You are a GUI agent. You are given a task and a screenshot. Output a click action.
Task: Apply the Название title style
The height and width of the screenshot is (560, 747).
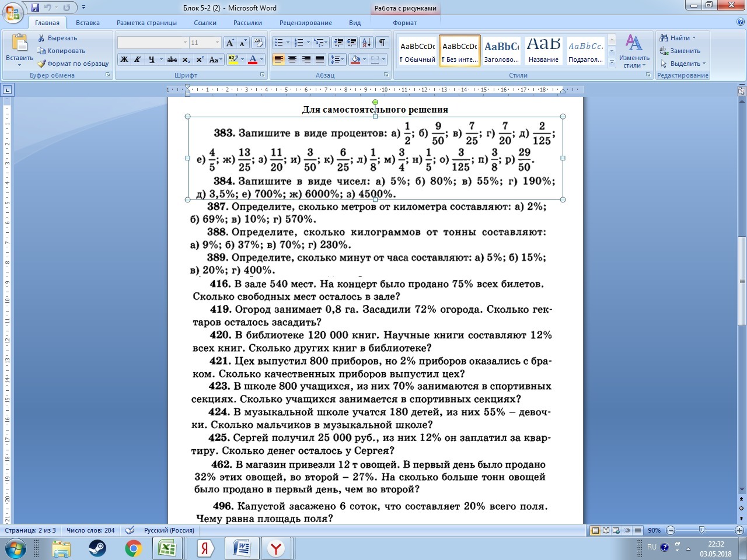coord(544,51)
